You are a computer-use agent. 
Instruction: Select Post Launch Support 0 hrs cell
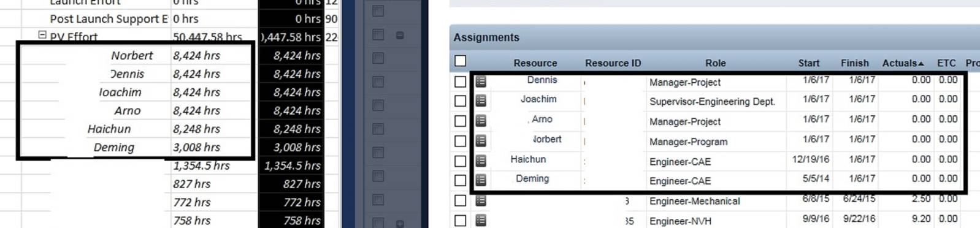[213, 19]
